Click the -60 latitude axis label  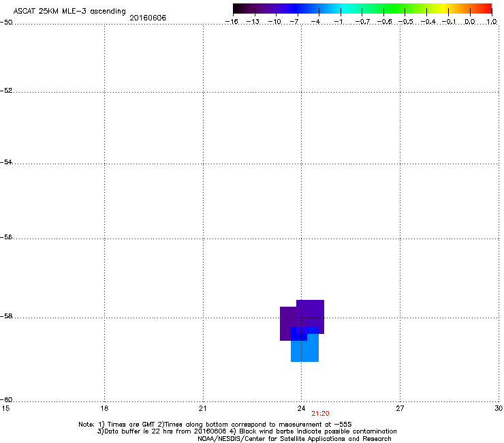6,399
